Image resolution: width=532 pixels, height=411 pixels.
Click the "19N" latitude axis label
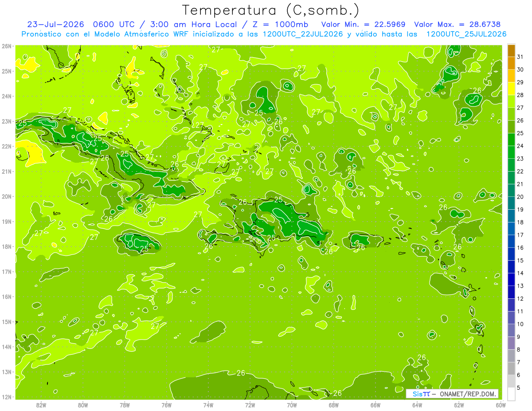(x=7, y=221)
